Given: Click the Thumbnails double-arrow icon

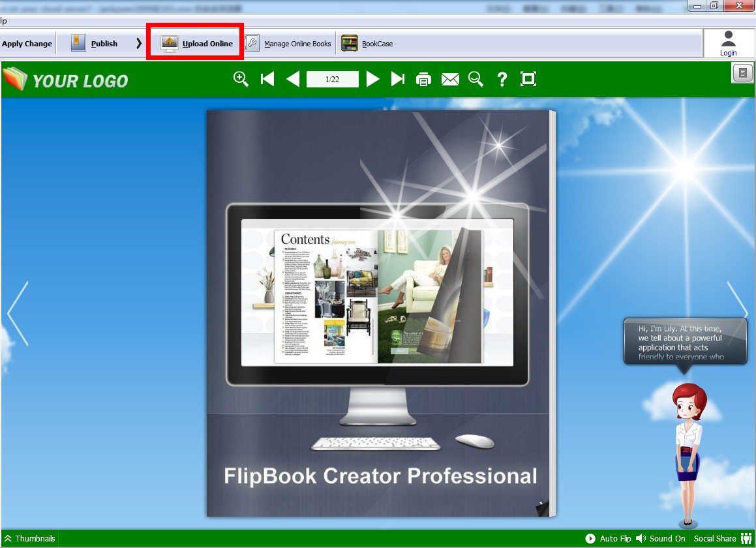Looking at the screenshot, I should [8, 538].
